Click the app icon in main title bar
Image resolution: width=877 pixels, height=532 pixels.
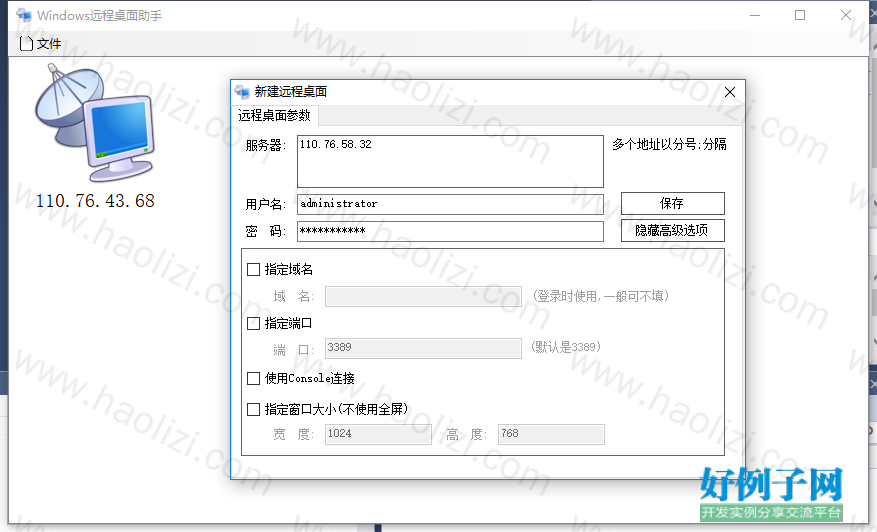click(24, 15)
